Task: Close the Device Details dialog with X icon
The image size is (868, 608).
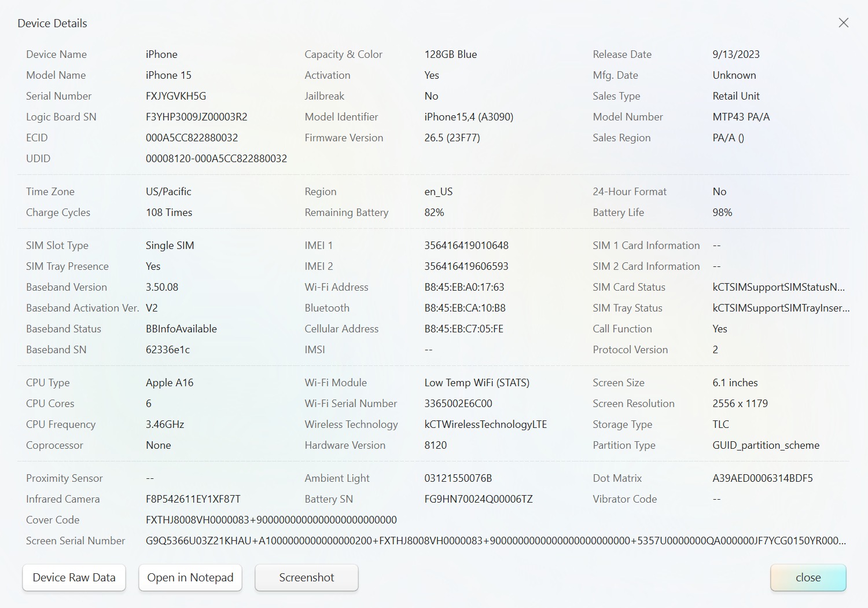Action: pos(844,23)
